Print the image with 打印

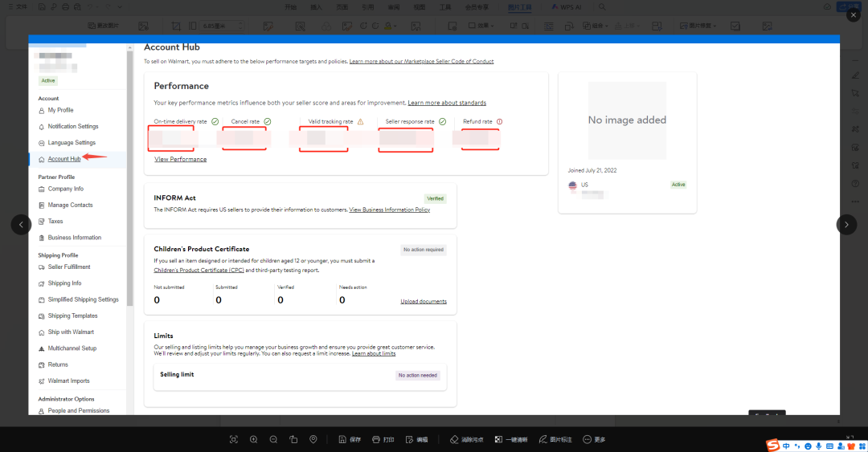coord(383,439)
